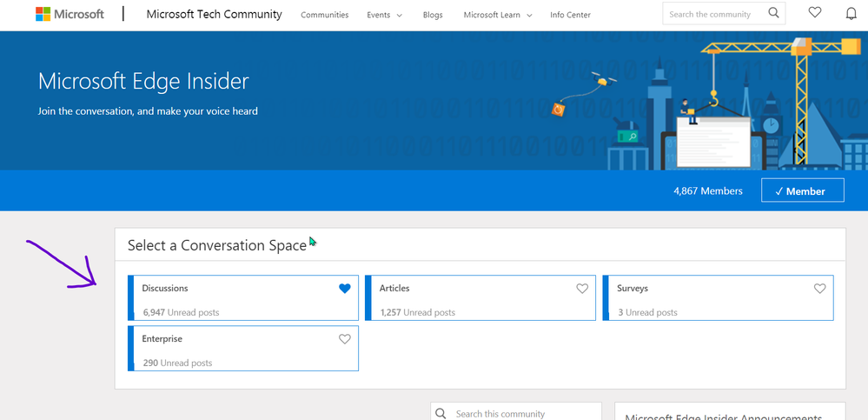Open the Surveys conversation space
Image resolution: width=868 pixels, height=420 pixels.
718,297
